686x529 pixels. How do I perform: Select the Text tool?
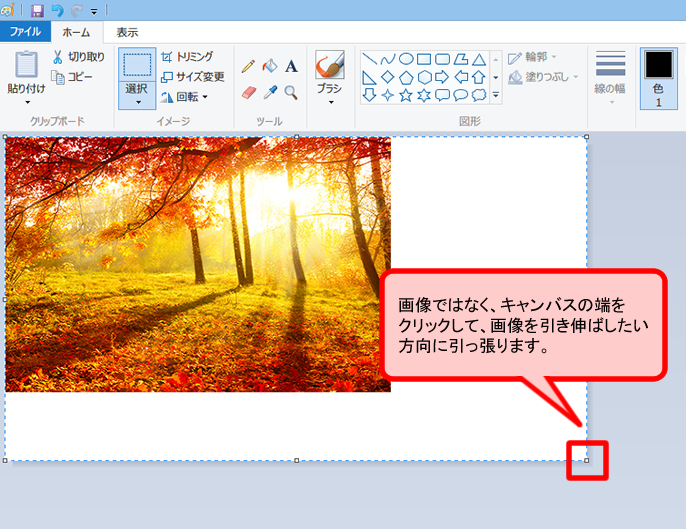pos(291,67)
